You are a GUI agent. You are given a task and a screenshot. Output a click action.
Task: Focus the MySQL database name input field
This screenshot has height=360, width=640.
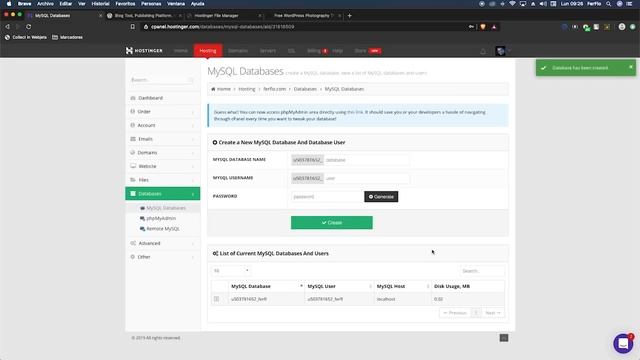(x=367, y=160)
